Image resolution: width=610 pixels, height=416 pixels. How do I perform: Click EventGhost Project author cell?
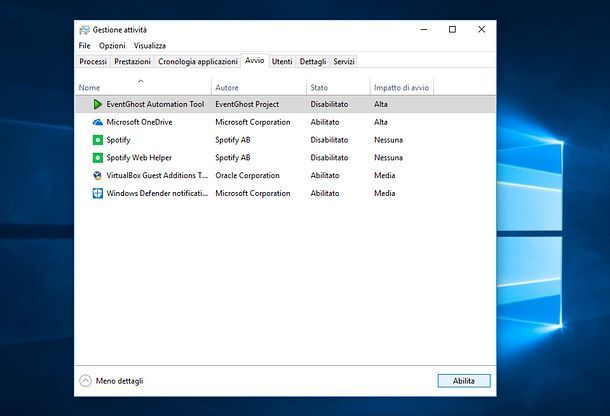247,104
